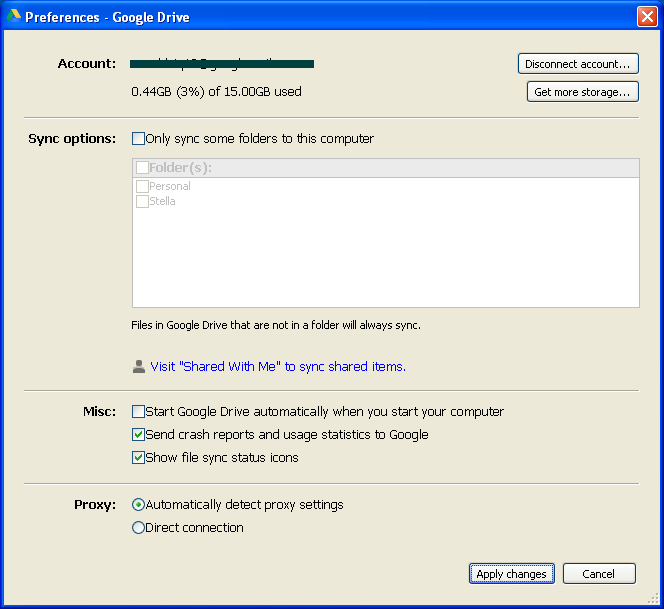Click the window resize grip corner

coord(653,598)
